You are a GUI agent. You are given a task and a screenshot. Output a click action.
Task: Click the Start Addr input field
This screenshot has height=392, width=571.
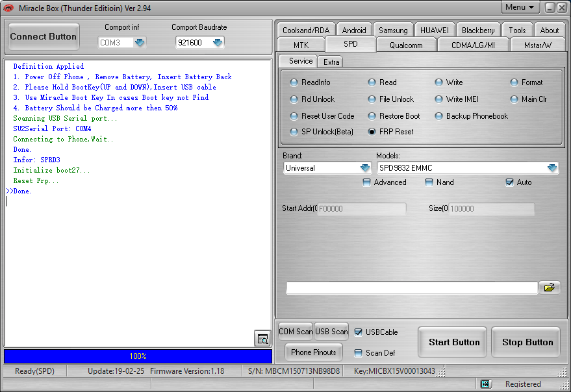click(362, 208)
